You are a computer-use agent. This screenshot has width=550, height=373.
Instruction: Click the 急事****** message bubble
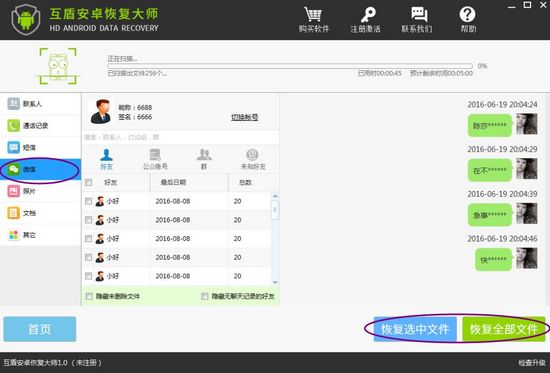490,215
